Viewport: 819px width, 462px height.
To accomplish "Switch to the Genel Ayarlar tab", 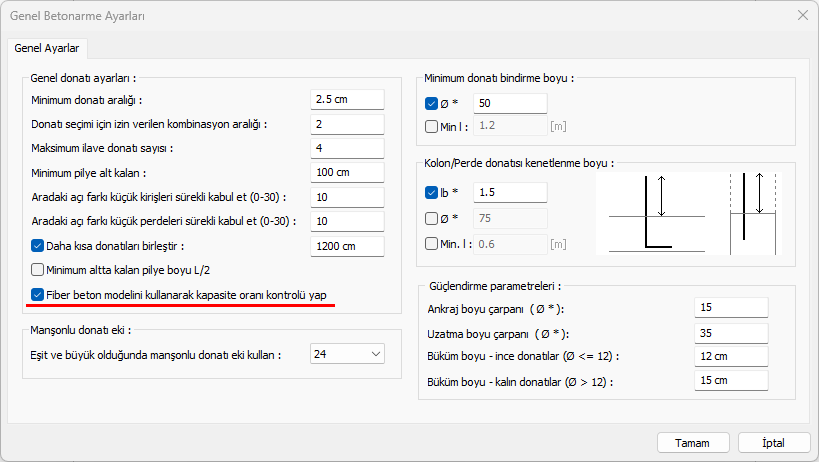I will pos(49,47).
